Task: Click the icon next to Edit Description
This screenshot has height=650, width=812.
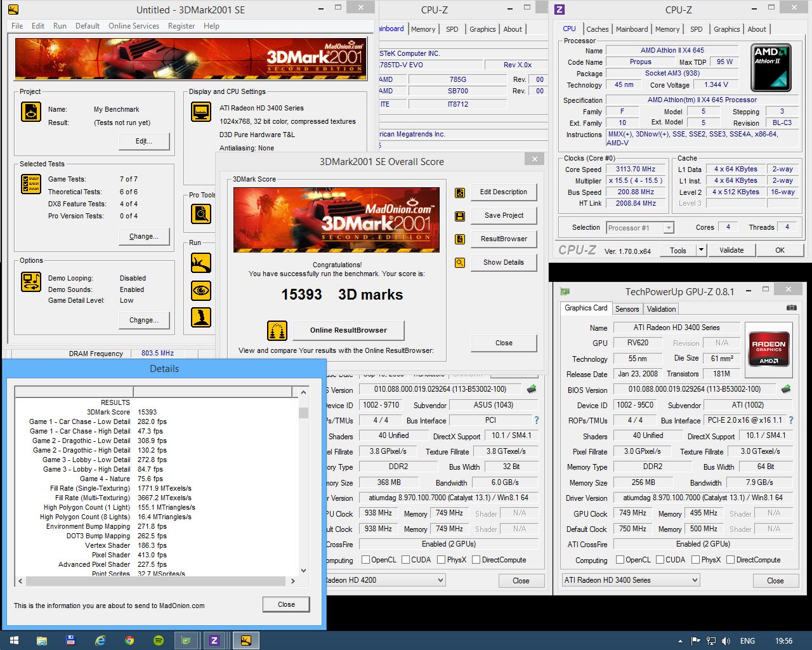Action: tap(460, 193)
